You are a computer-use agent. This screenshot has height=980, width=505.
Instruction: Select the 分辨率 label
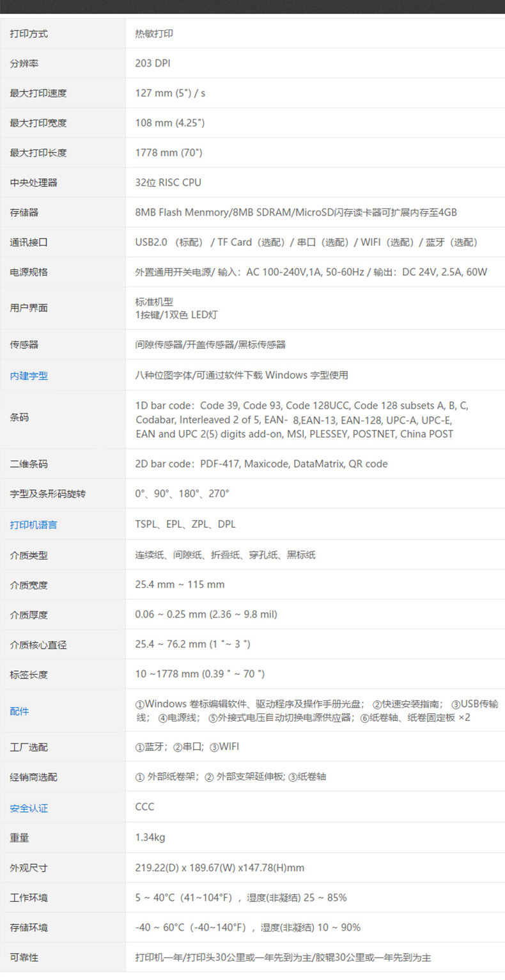point(24,64)
